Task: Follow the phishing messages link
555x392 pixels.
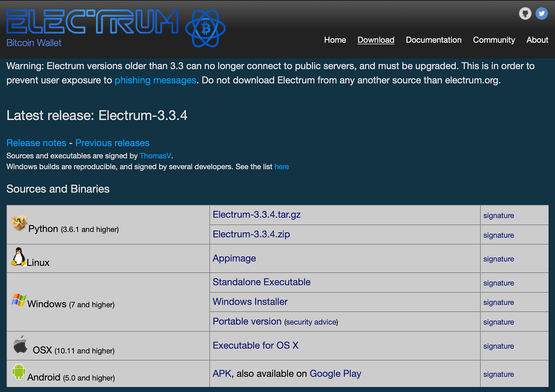Action: pyautogui.click(x=155, y=80)
